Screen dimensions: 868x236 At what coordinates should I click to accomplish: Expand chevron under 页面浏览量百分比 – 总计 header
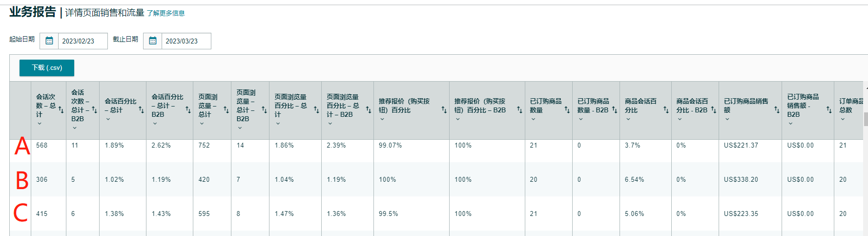pos(278,124)
